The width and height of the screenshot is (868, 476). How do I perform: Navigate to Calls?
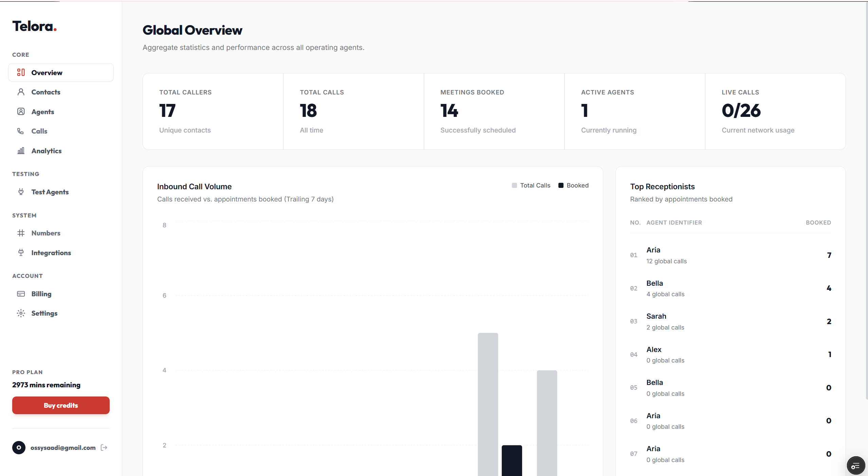click(x=61, y=131)
